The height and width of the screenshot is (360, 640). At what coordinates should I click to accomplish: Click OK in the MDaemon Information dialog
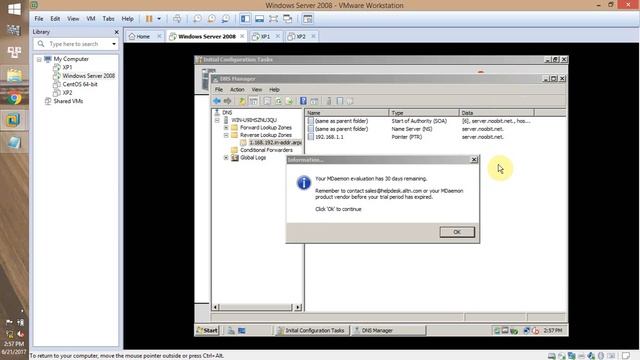coord(457,232)
